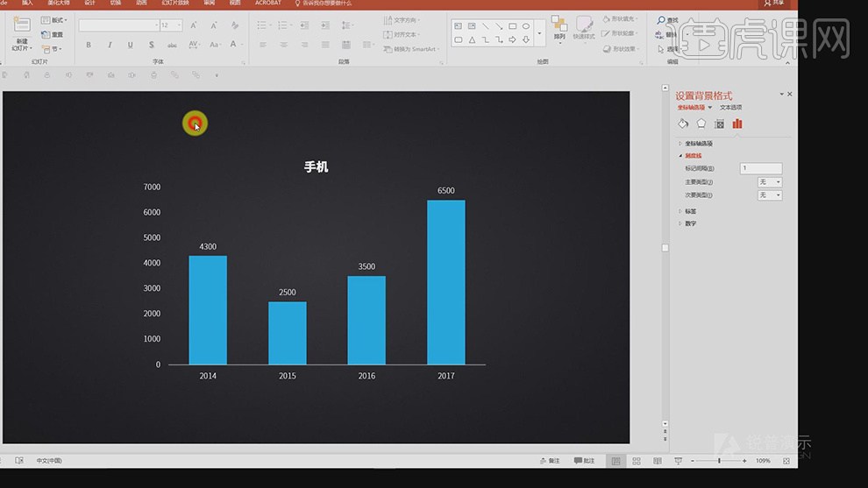
Task: Click the 标记间隔 interval input field
Action: (761, 168)
